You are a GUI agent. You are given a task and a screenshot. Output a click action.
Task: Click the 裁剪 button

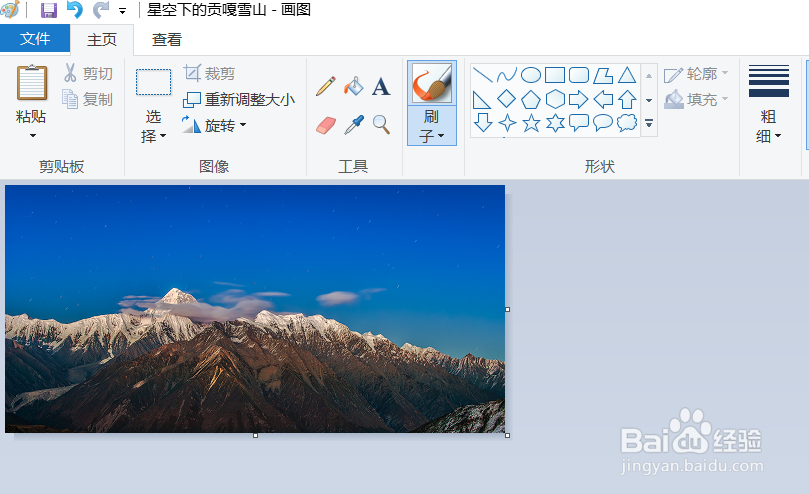pyautogui.click(x=209, y=73)
